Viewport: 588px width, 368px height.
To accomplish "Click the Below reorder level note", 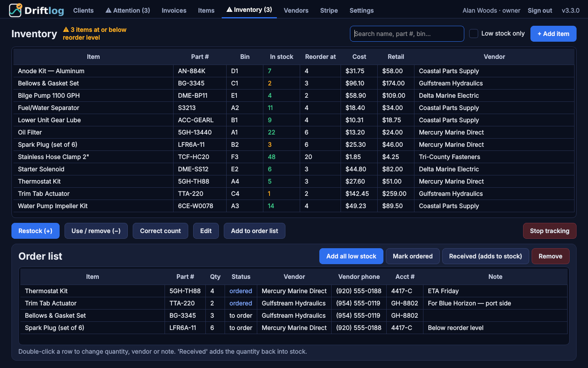I will click(x=456, y=328).
